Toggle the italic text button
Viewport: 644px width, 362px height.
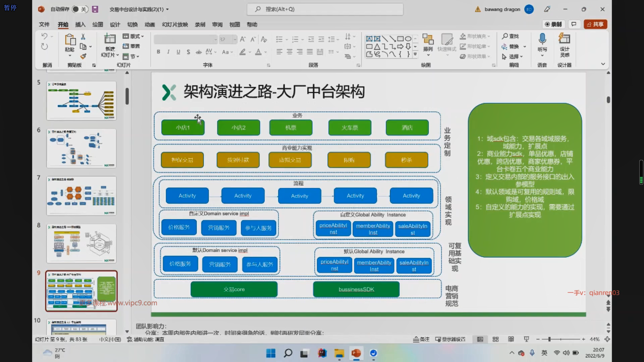(x=168, y=52)
